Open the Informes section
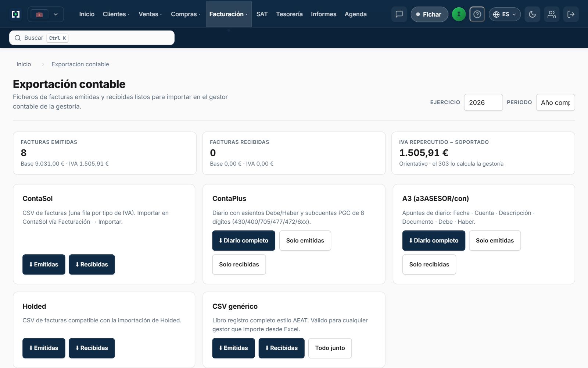The height and width of the screenshot is (368, 588). (324, 14)
